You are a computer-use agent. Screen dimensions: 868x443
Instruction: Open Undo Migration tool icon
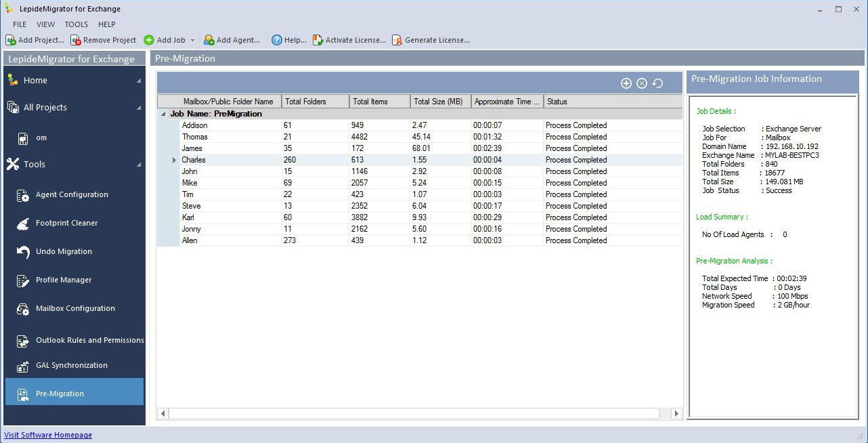[22, 252]
